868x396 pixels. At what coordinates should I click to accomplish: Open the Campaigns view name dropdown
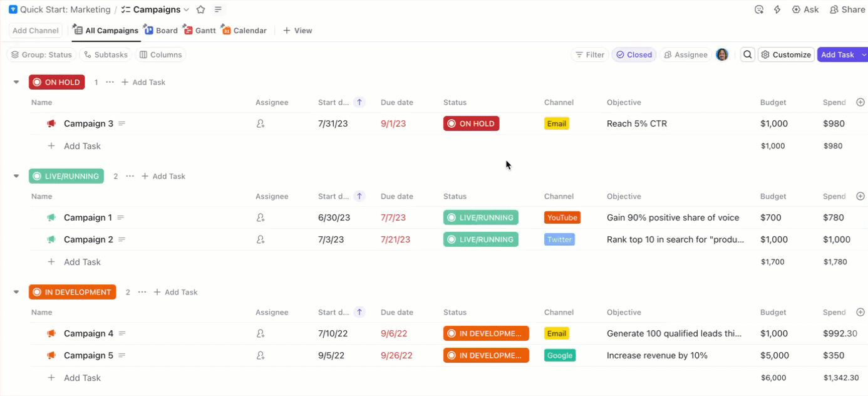187,9
